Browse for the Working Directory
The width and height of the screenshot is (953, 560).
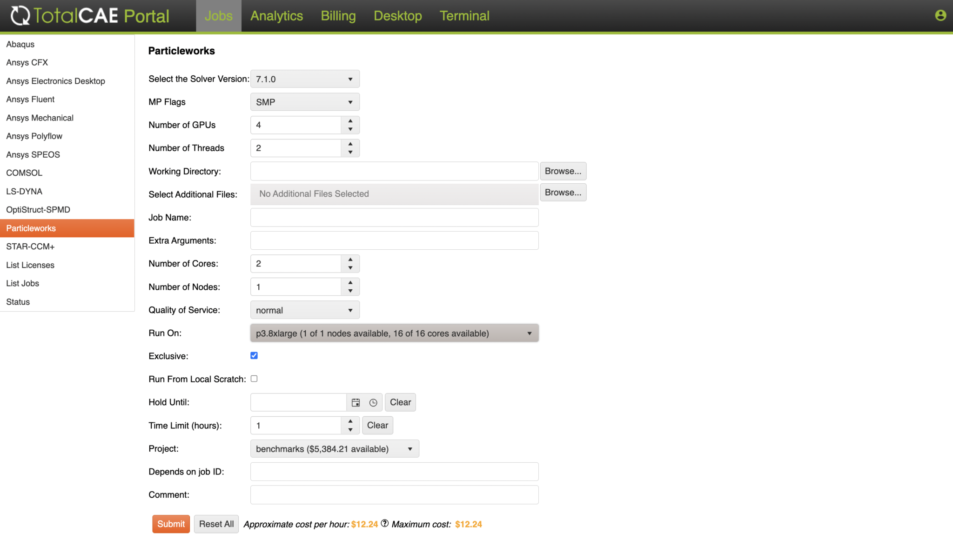point(563,171)
